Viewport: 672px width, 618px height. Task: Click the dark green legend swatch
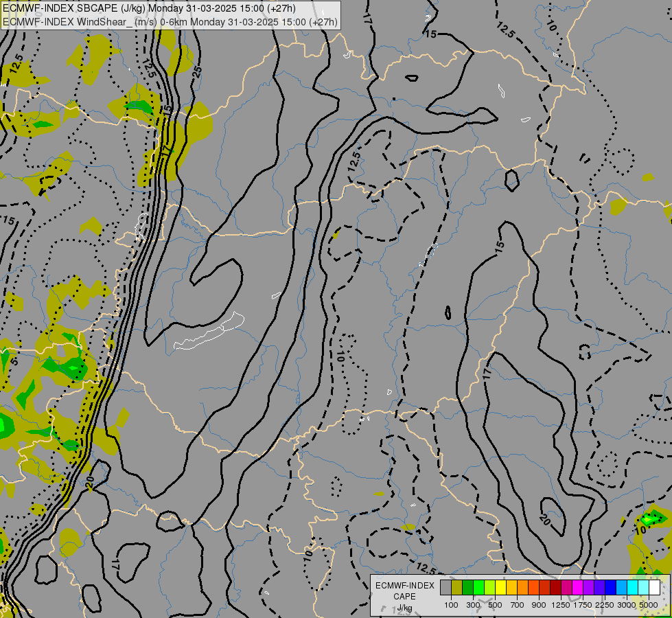coord(467,588)
